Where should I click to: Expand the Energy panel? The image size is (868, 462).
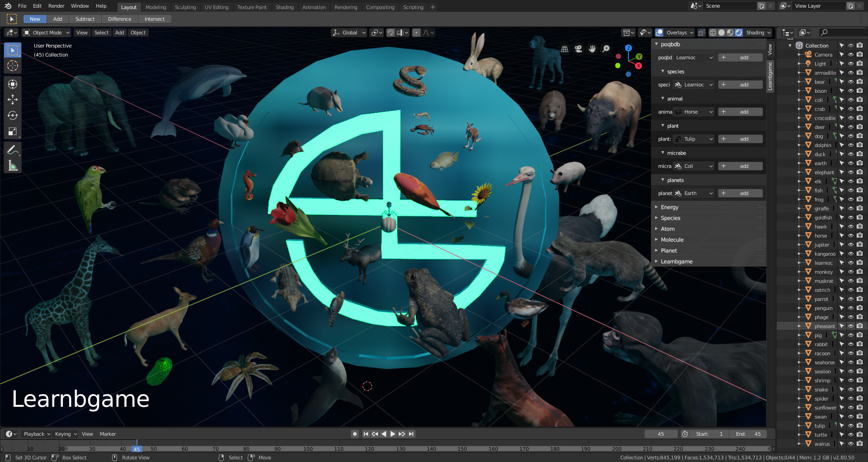point(669,207)
